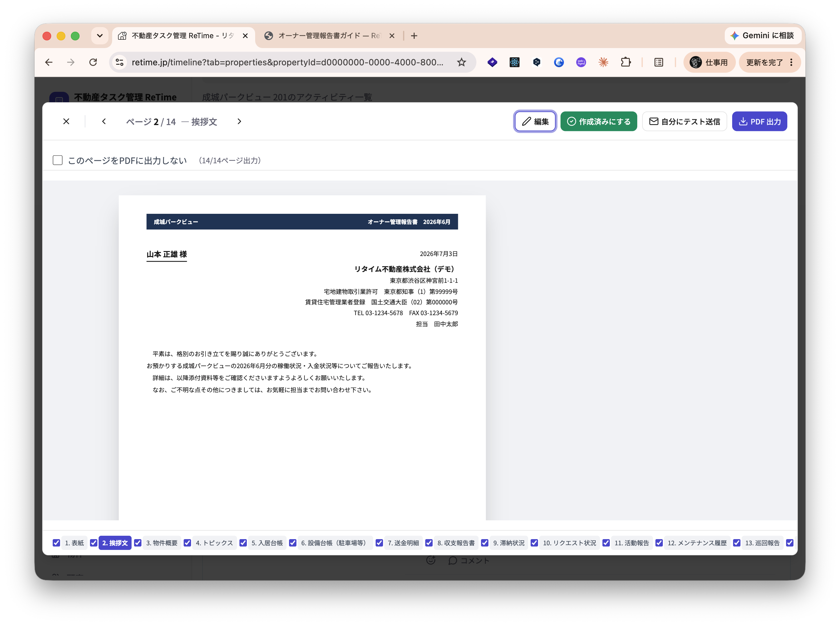Open the 8. 収支報告書 page tab
Image resolution: width=840 pixels, height=626 pixels.
(456, 543)
